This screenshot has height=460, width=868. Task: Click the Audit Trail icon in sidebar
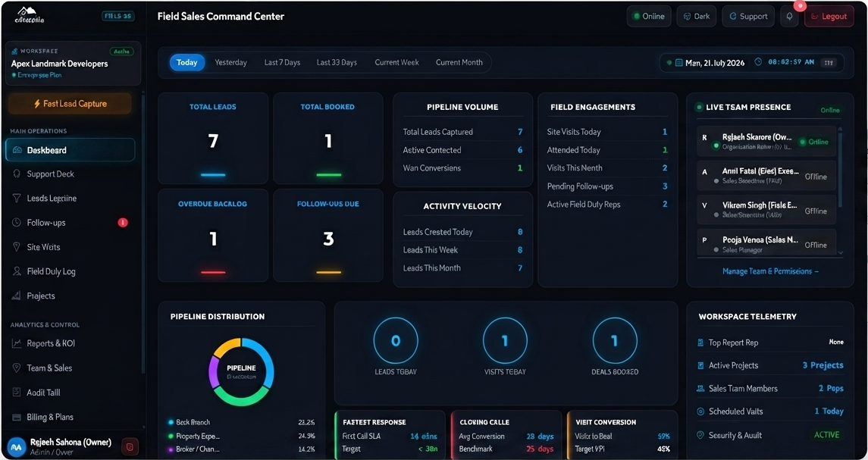(17, 393)
